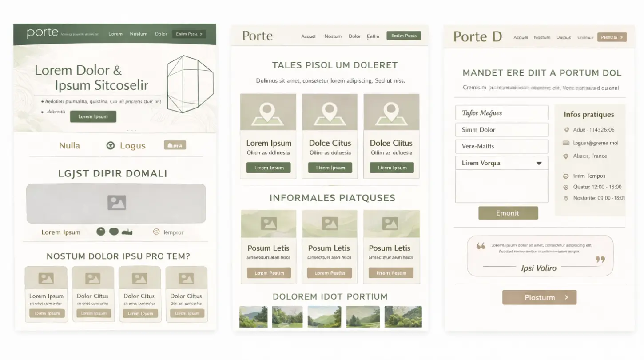The image size is (644, 360).
Task: Click the green Lorem Ipsum button in hero section
Action: click(x=93, y=116)
